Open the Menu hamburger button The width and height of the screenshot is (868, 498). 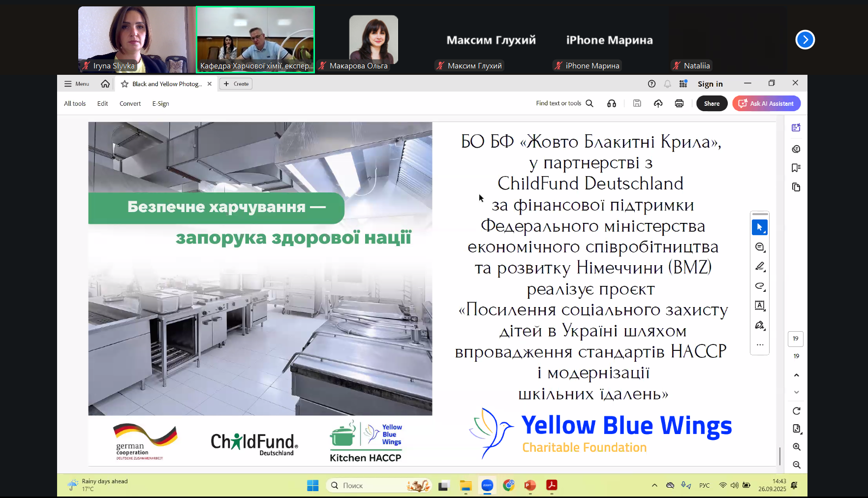click(x=76, y=84)
